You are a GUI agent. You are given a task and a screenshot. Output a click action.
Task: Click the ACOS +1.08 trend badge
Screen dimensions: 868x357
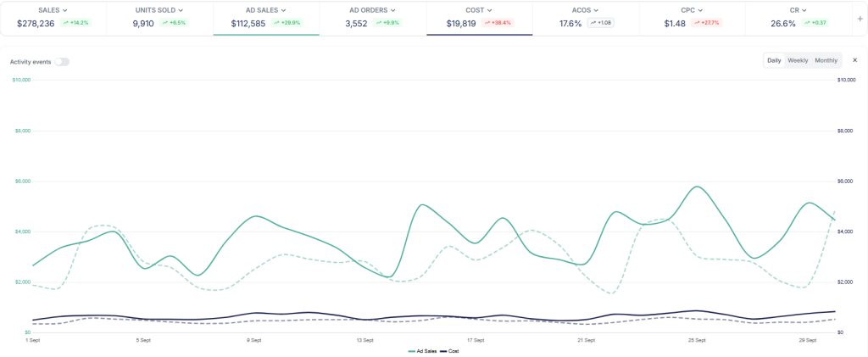pyautogui.click(x=599, y=23)
